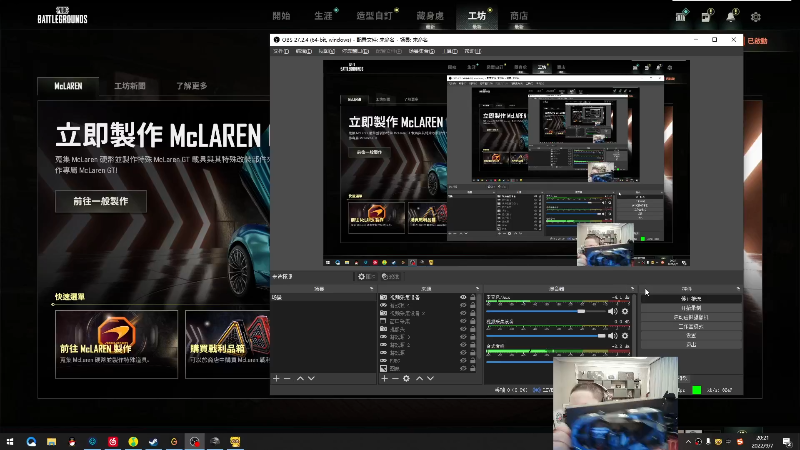Open the 属性 properties button above docks
Image resolution: width=800 pixels, height=450 pixels.
click(x=366, y=277)
